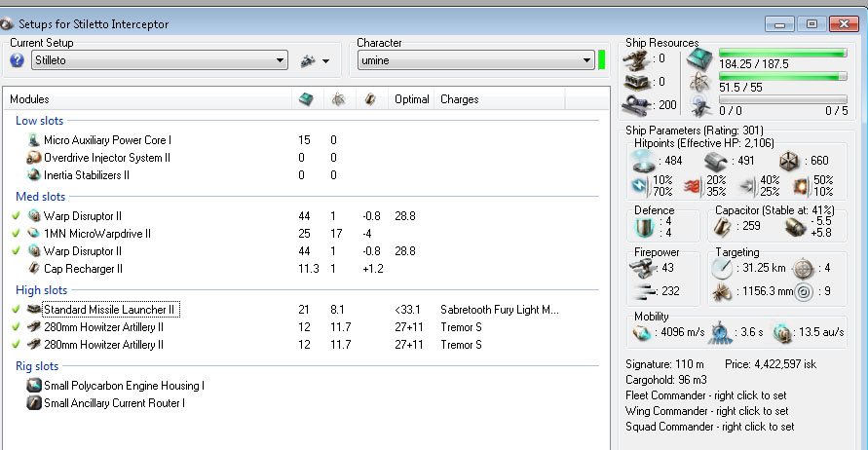Click calibration icon showing 200
The height and width of the screenshot is (450, 868).
635,105
